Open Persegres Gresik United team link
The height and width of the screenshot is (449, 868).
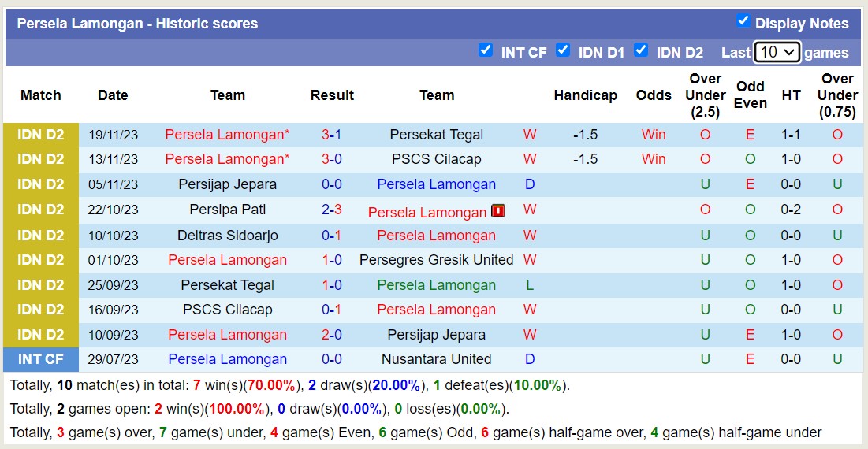(x=436, y=260)
